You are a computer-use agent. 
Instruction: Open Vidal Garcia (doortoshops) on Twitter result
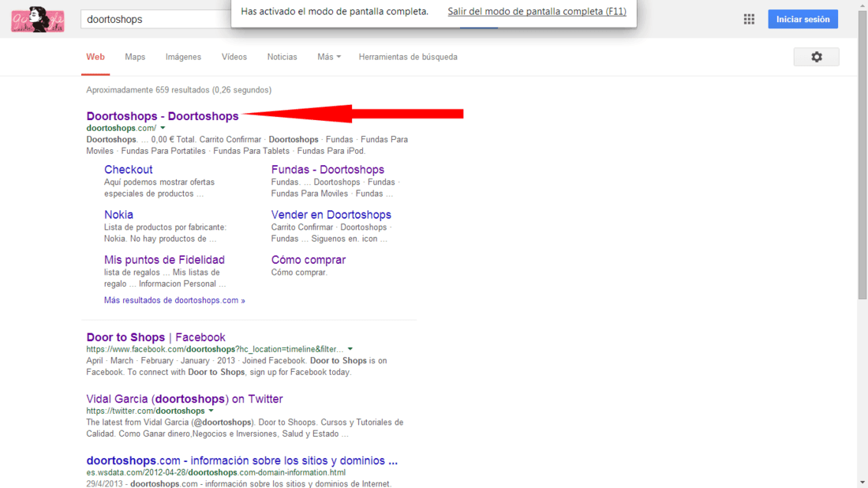point(185,399)
